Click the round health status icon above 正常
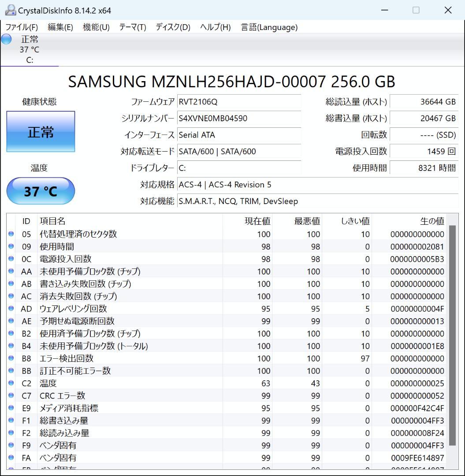465x476 pixels. coord(6,39)
